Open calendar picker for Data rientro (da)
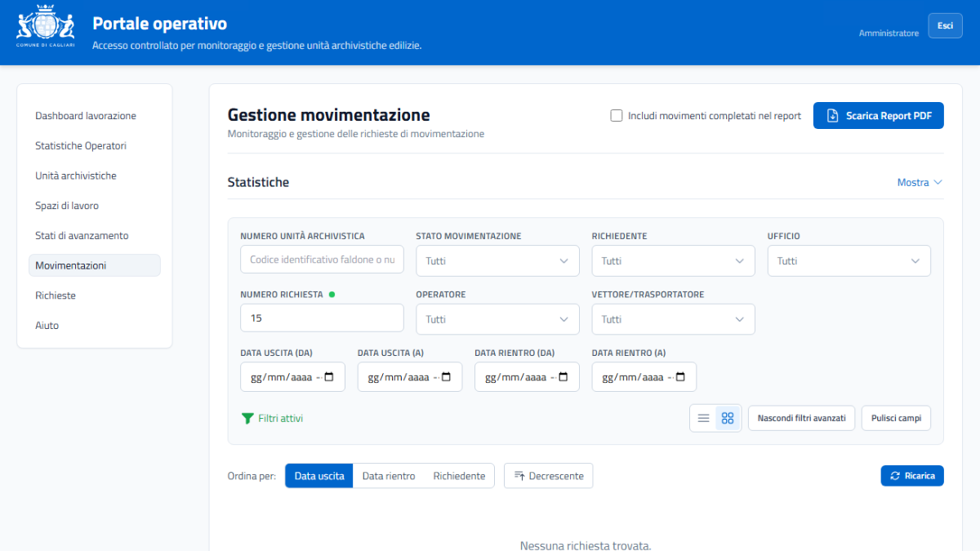The image size is (980, 551). click(x=563, y=377)
